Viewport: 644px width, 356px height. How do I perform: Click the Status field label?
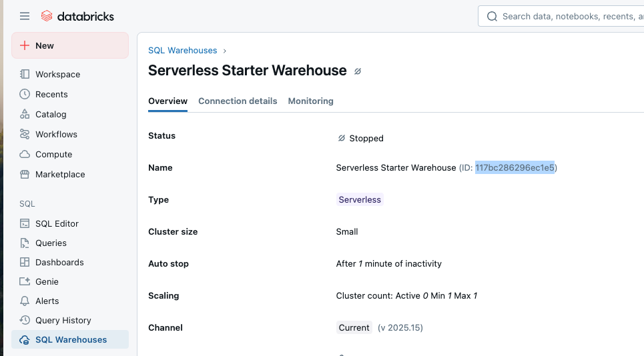[162, 136]
